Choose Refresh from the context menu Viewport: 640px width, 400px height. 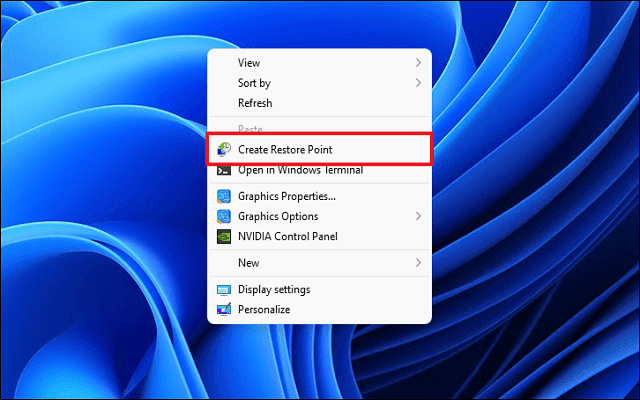coord(319,103)
